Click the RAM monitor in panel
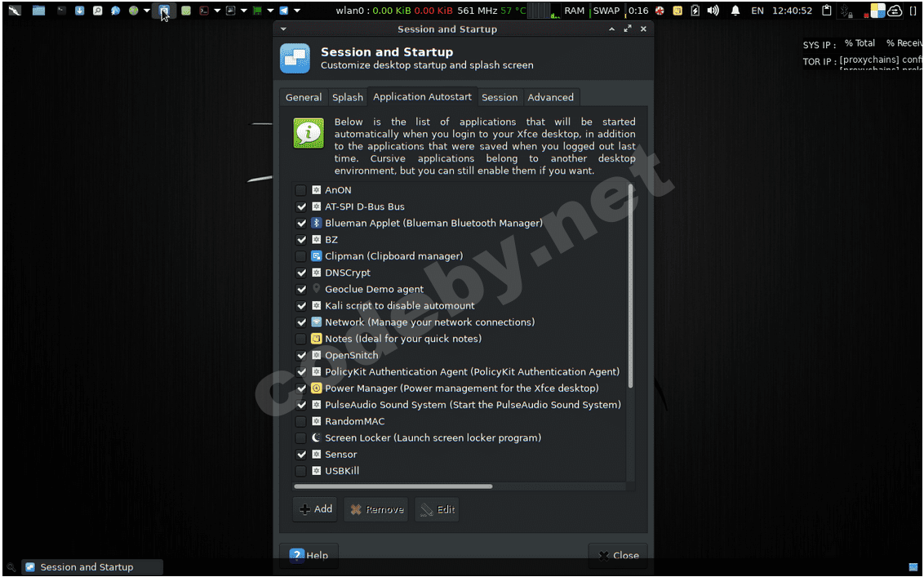Viewport: 924px width, 577px height. point(574,11)
